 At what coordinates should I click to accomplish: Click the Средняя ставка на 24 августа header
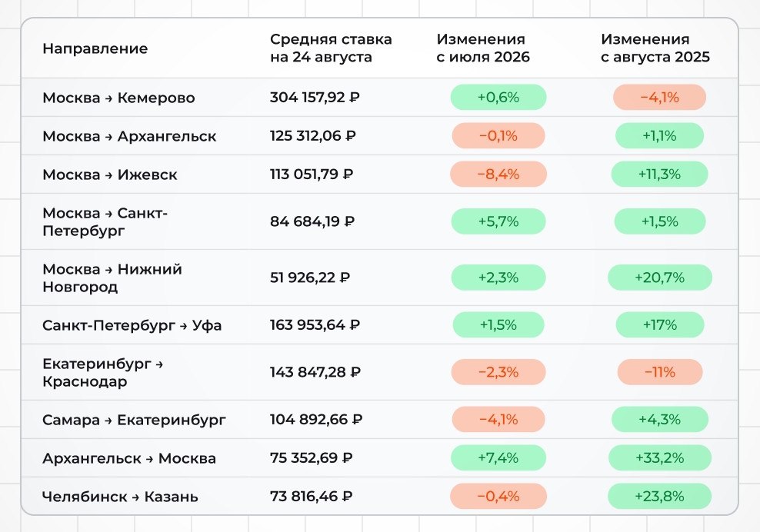331,48
